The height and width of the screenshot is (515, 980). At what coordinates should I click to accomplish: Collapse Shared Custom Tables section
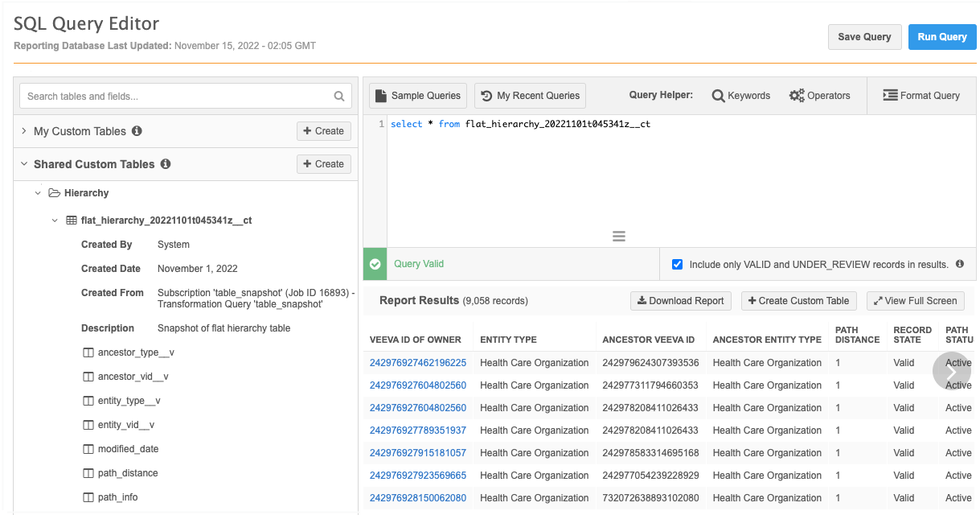[x=24, y=164]
